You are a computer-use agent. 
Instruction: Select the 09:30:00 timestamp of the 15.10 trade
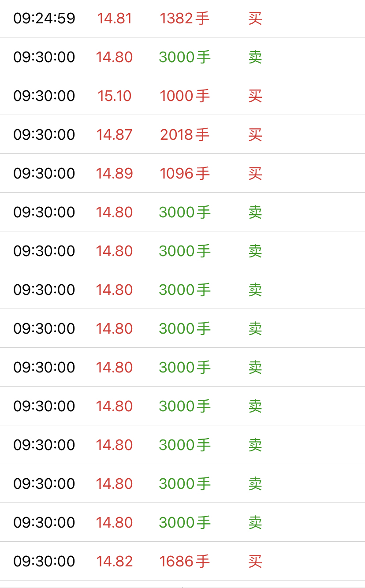coord(44,96)
